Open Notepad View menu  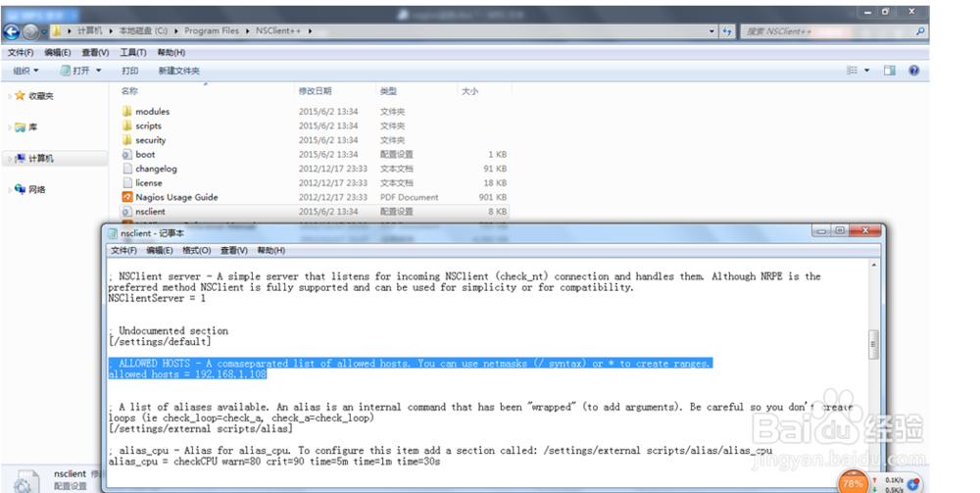[234, 251]
